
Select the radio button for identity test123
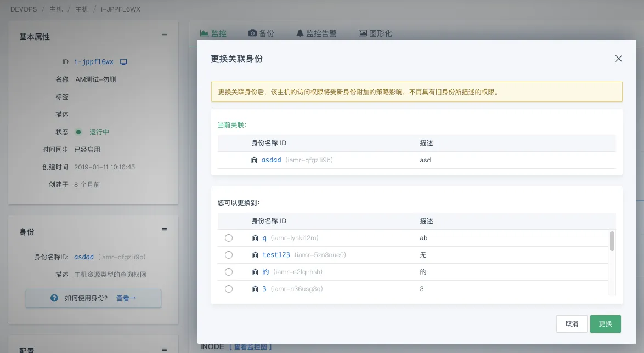pyautogui.click(x=229, y=254)
